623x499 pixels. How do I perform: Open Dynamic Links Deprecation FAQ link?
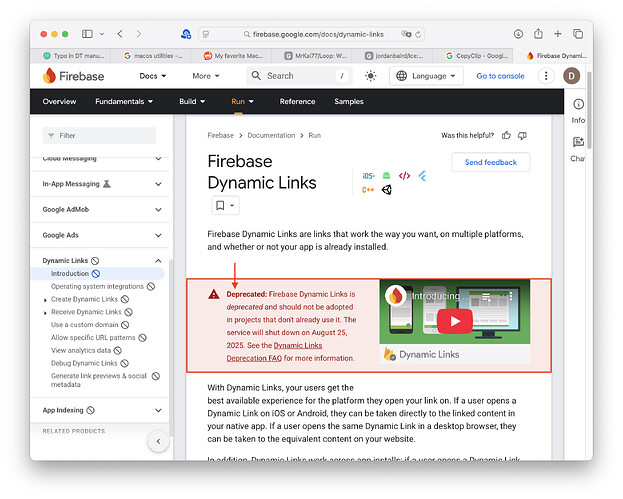coord(274,352)
